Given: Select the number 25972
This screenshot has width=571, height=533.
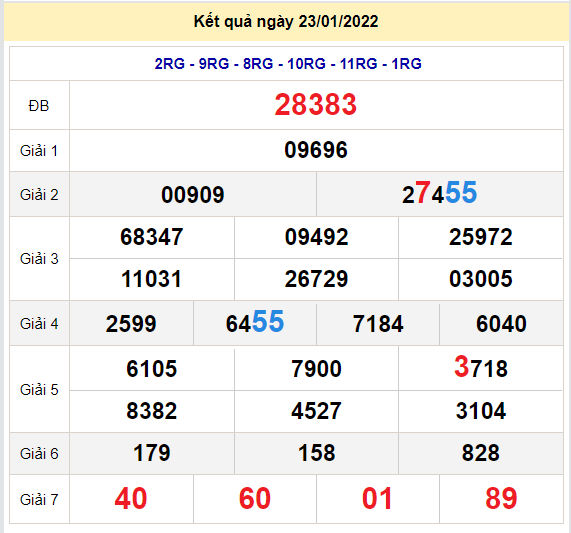Looking at the screenshot, I should click(x=481, y=237).
